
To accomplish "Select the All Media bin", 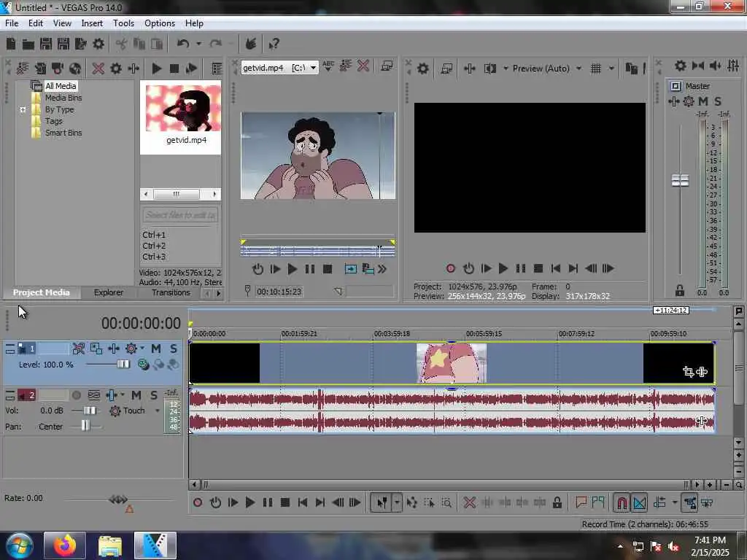I will tap(61, 86).
